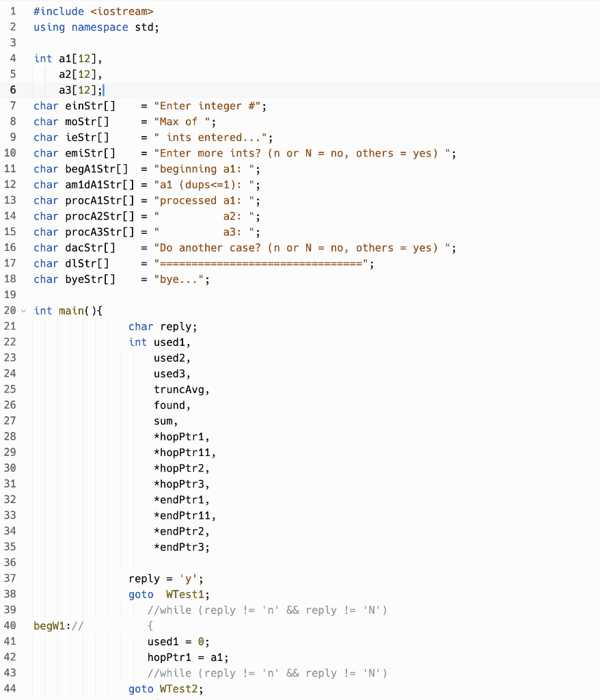Click the 'a3[12];' declaration
Screen dimensions: 600x700
(x=81, y=90)
